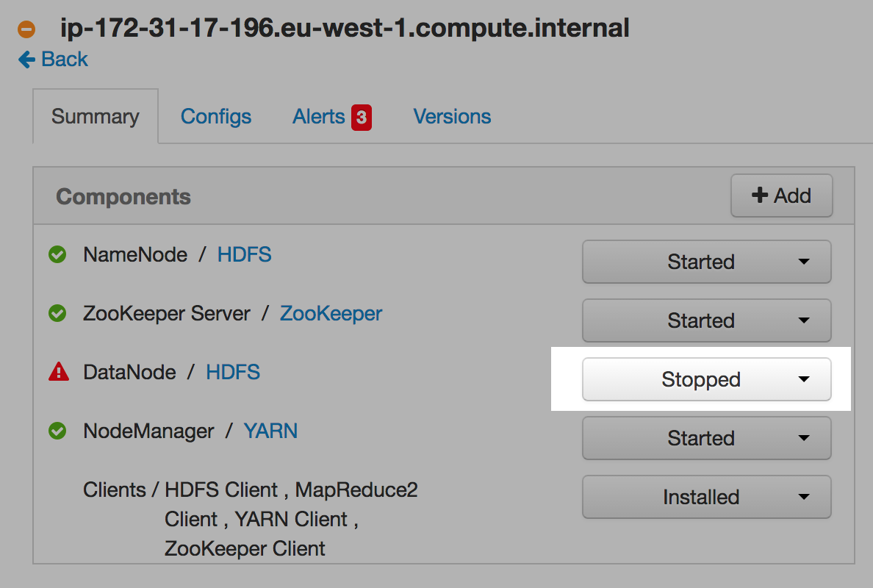This screenshot has width=873, height=588.
Task: Click the NodeManager green check icon
Action: [x=57, y=431]
